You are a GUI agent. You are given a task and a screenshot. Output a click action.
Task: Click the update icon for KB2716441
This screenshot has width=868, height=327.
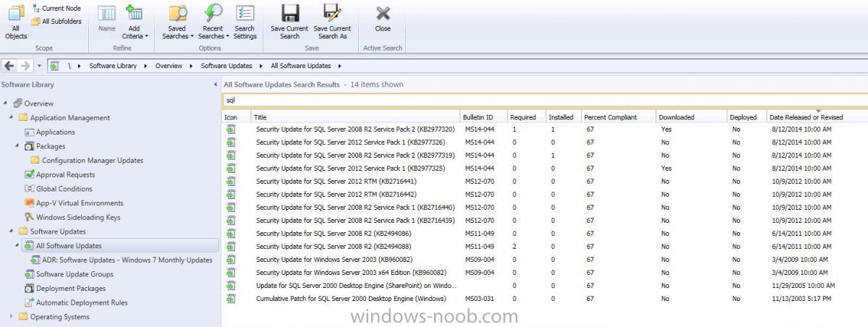tap(231, 181)
